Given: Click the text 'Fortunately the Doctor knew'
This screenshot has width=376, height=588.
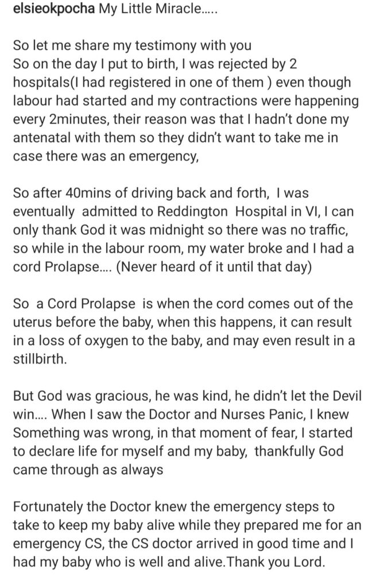Looking at the screenshot, I should (100, 506).
